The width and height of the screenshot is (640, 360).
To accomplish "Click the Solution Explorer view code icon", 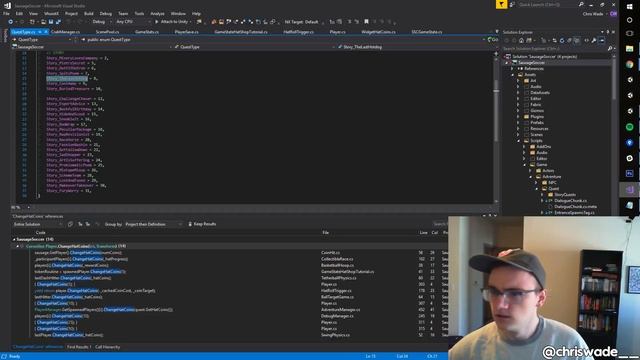I will [x=586, y=40].
